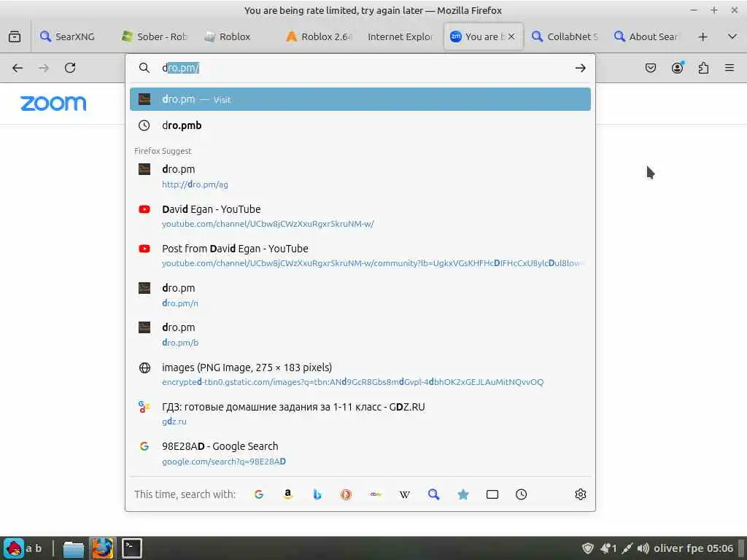747x560 pixels.
Task: Open a new tab with plus
Action: click(x=703, y=36)
